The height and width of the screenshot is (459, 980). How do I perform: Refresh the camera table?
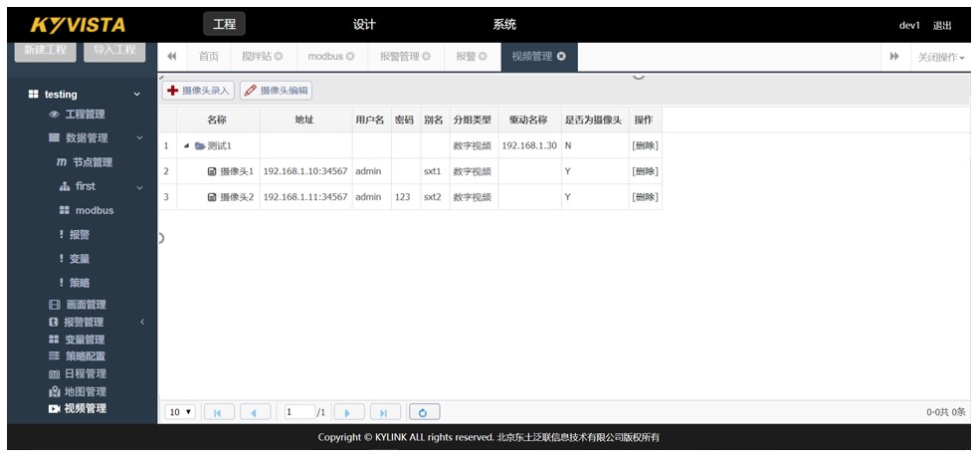(x=423, y=412)
